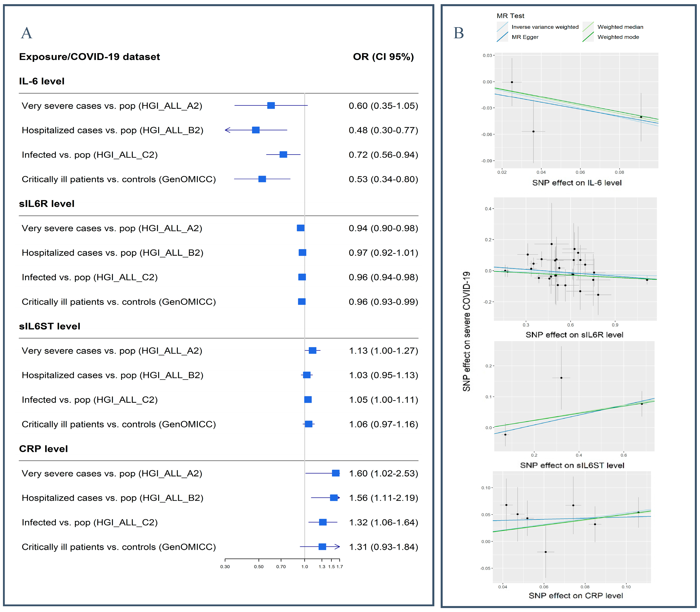Click the right arrow on GenOMICC CRP row
Viewport: 700px width, 612px height.
point(338,547)
